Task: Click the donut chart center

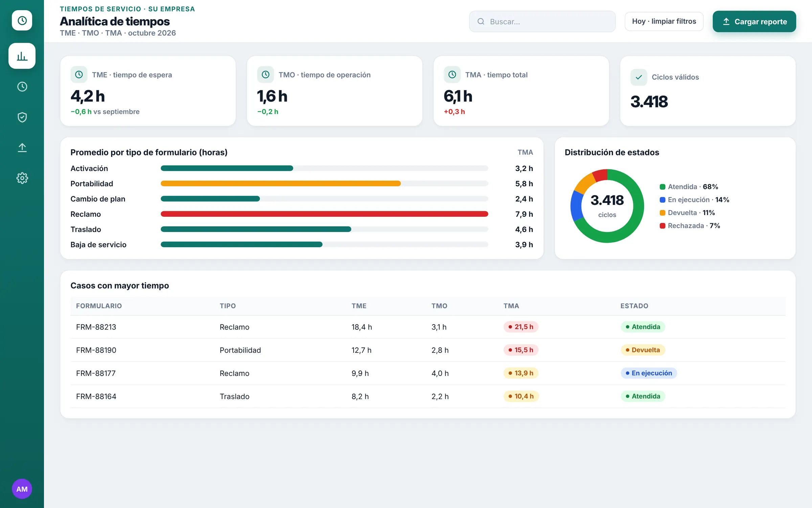Action: click(x=607, y=206)
